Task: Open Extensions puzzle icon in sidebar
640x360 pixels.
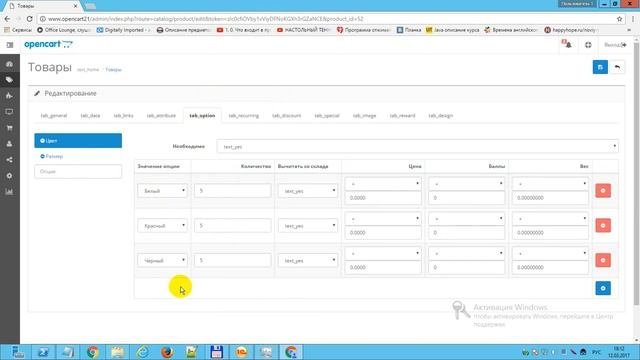Action: click(9, 96)
